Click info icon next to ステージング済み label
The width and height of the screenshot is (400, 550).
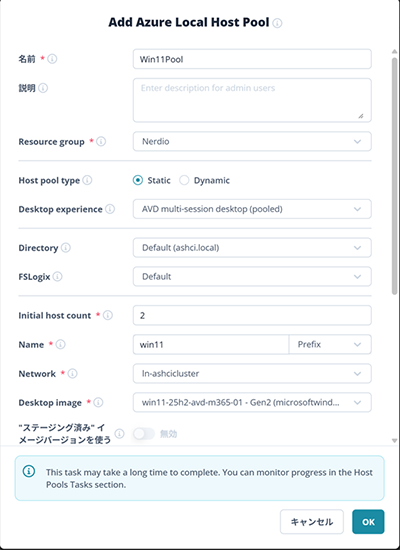pyautogui.click(x=120, y=434)
